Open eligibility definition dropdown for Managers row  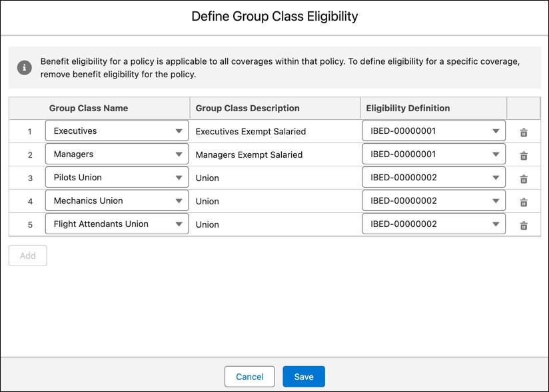(x=434, y=154)
